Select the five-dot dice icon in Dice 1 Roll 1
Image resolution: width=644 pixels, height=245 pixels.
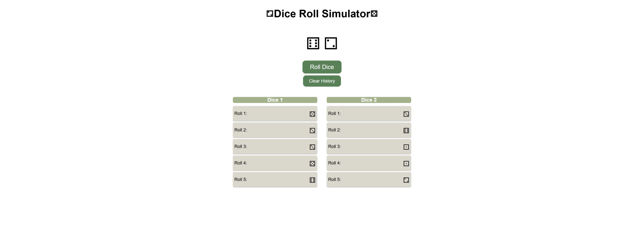pos(312,114)
